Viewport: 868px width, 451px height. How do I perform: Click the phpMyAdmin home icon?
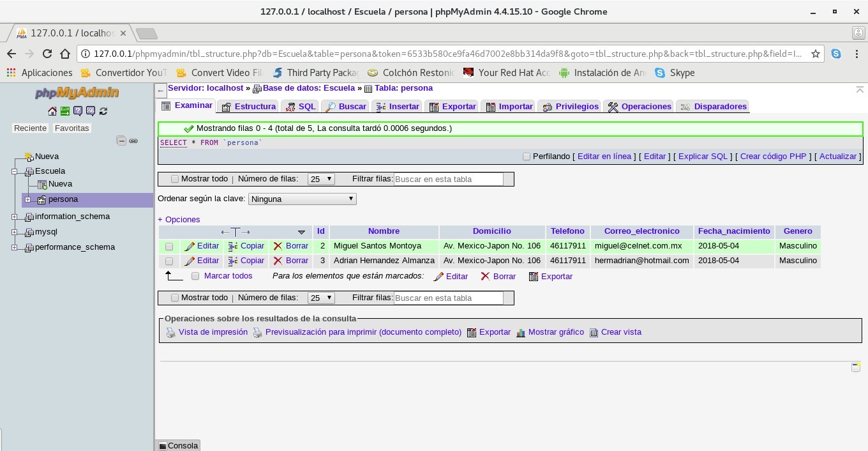[52, 111]
